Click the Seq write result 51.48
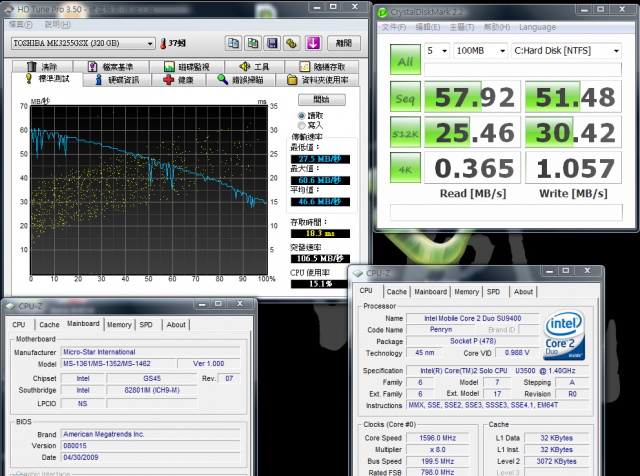This screenshot has height=476, width=640. click(573, 97)
